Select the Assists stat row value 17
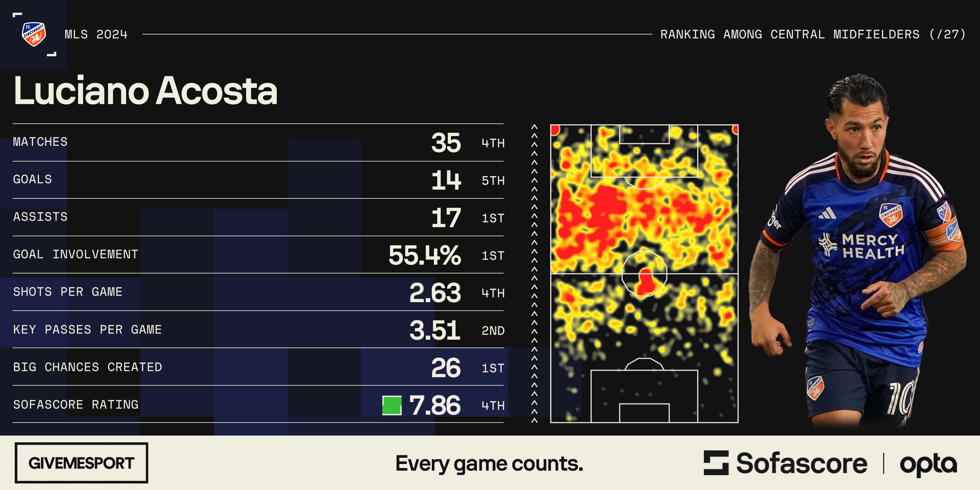The width and height of the screenshot is (980, 490). coord(446,217)
